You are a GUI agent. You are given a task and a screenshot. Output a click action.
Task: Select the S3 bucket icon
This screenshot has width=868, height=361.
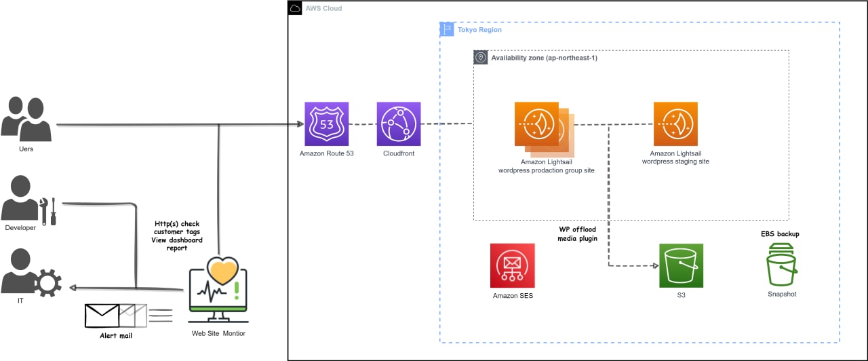(x=681, y=266)
